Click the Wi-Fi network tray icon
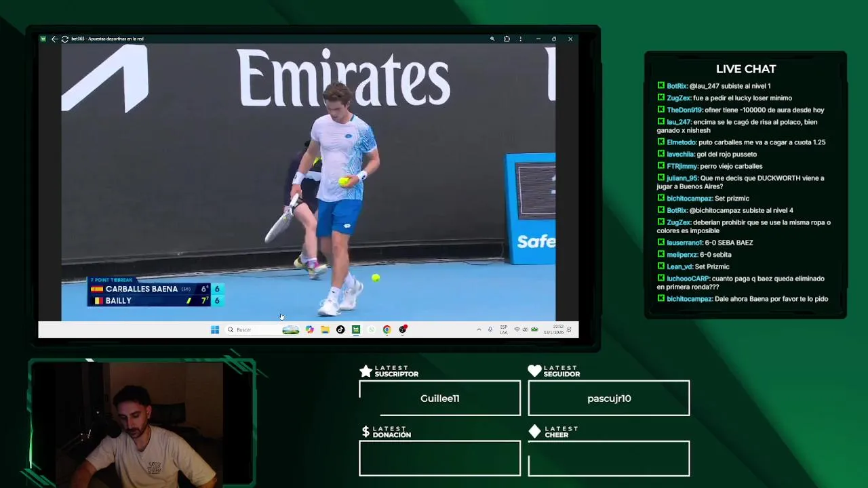This screenshot has width=868, height=488. [x=517, y=329]
